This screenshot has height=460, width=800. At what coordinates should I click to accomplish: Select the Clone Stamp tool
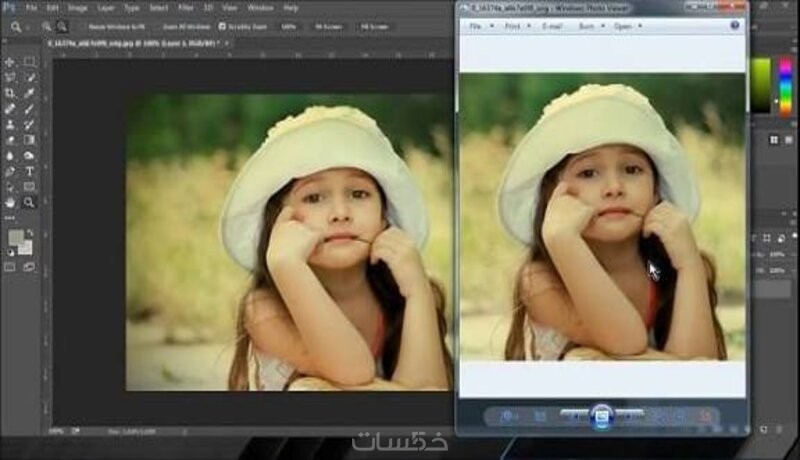(x=10, y=124)
